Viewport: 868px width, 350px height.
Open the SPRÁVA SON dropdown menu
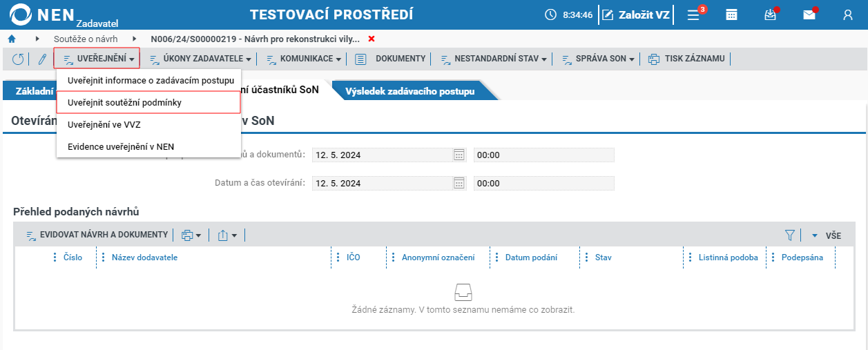click(x=598, y=59)
